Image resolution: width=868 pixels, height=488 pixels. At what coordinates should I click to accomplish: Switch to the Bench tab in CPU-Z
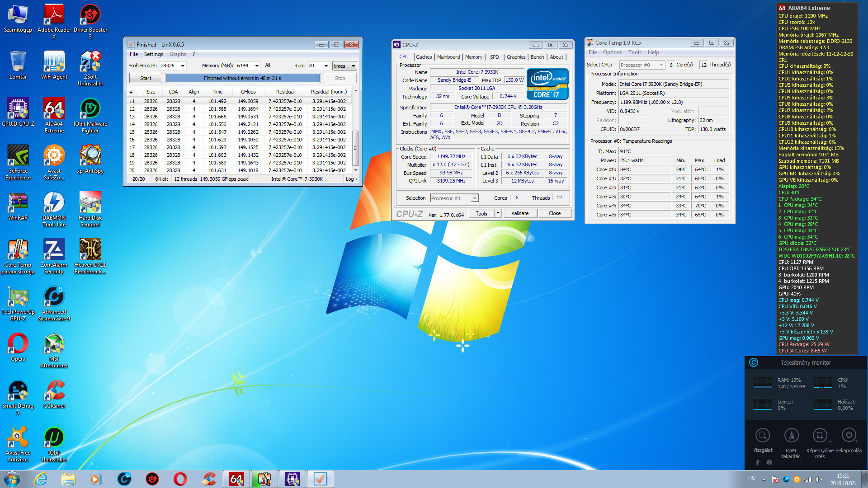(x=537, y=57)
